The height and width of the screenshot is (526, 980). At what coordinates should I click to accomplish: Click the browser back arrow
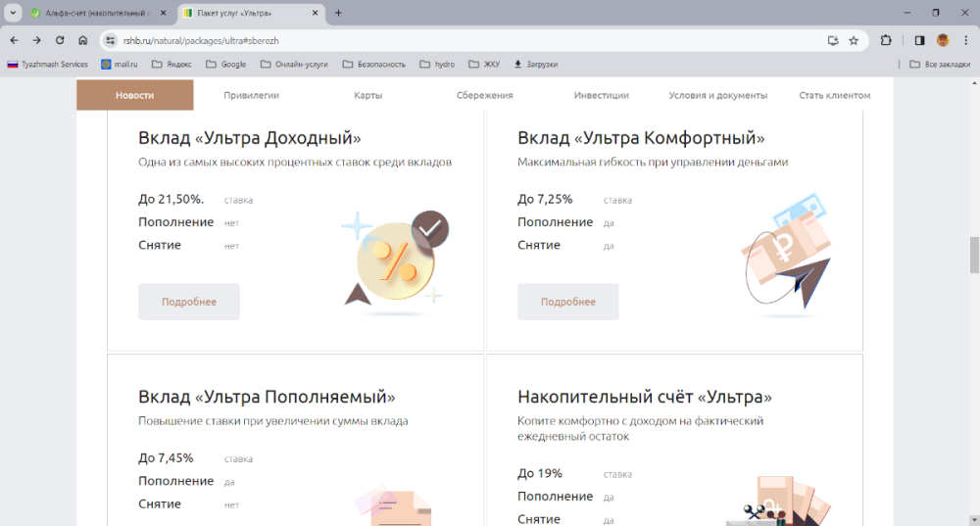(14, 40)
